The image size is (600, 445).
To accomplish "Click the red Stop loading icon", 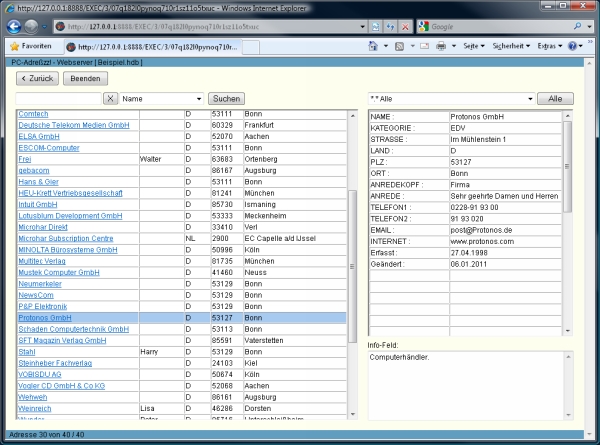I will click(405, 26).
